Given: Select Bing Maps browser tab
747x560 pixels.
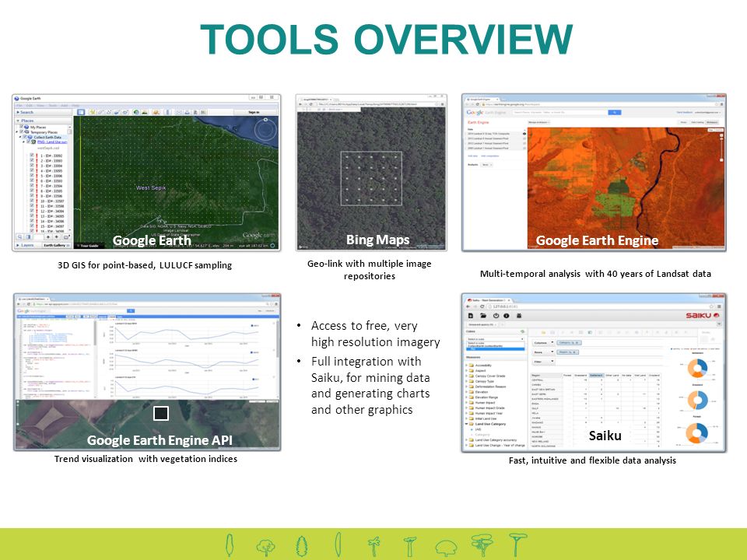Looking at the screenshot, I should 315,99.
